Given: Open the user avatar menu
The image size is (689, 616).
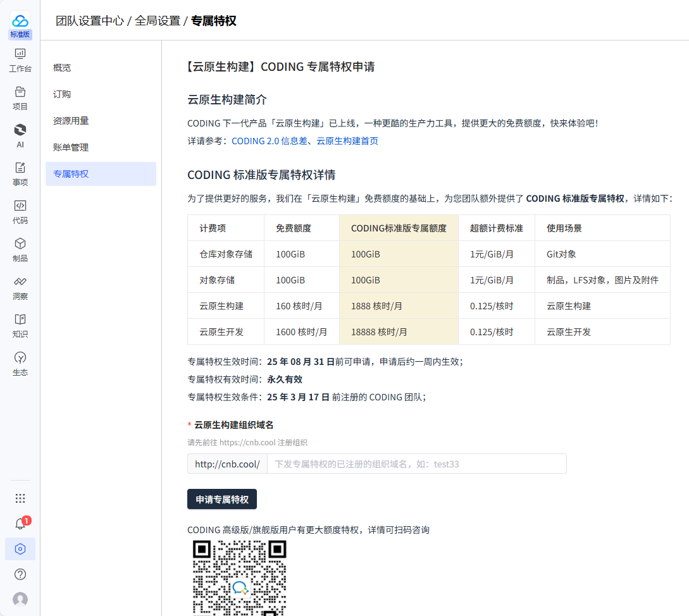Looking at the screenshot, I should pyautogui.click(x=20, y=600).
